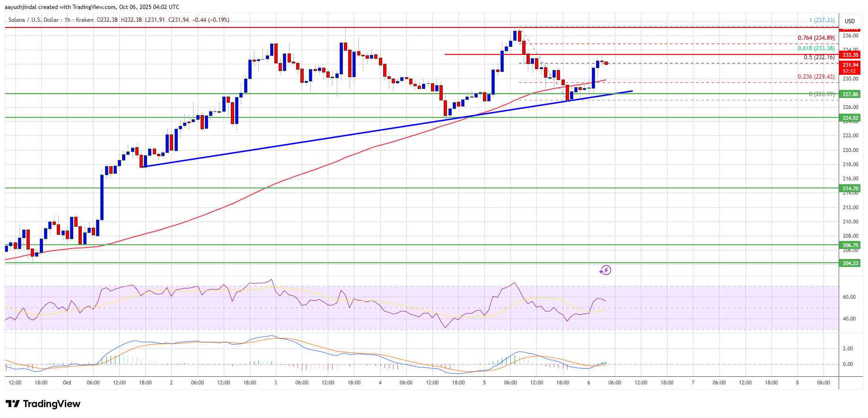Click the purple lightning event icon
Viewport: 868px width, 418px height.
click(605, 270)
